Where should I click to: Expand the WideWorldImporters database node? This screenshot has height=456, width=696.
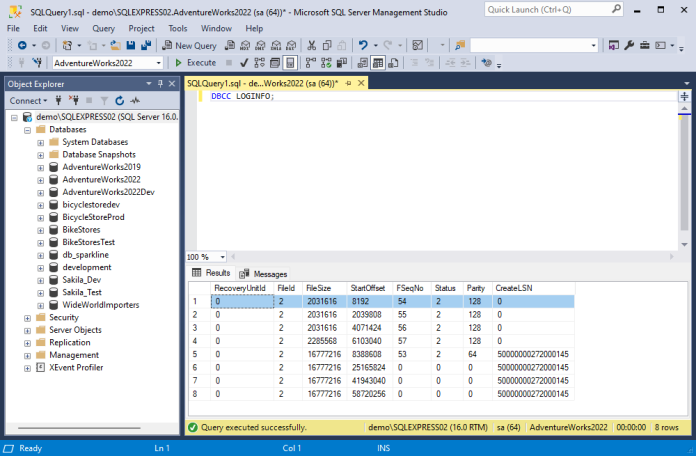pos(40,305)
